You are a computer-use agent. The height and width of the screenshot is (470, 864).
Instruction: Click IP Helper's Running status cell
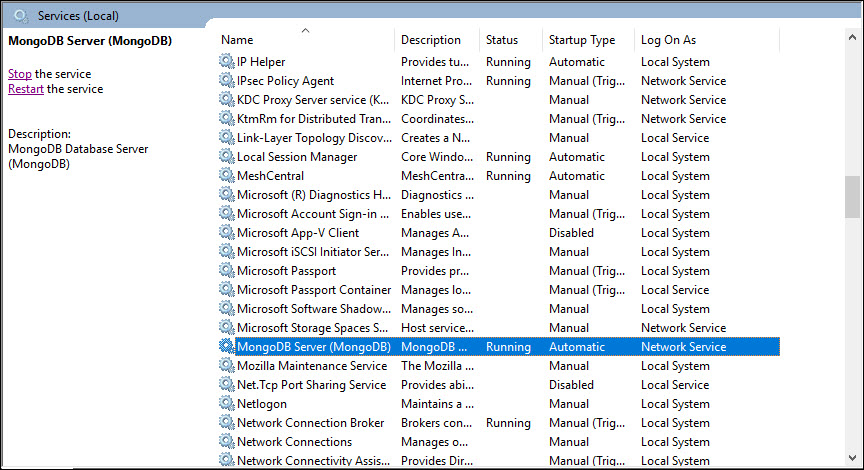tap(508, 62)
